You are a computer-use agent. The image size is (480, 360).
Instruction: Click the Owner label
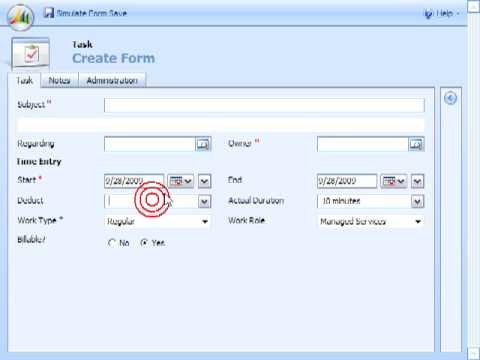(x=240, y=143)
